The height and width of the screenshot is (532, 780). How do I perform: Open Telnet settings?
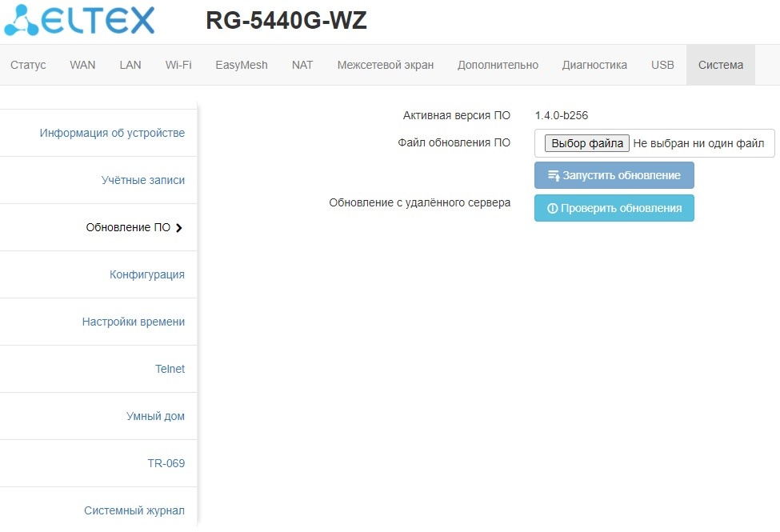click(170, 369)
